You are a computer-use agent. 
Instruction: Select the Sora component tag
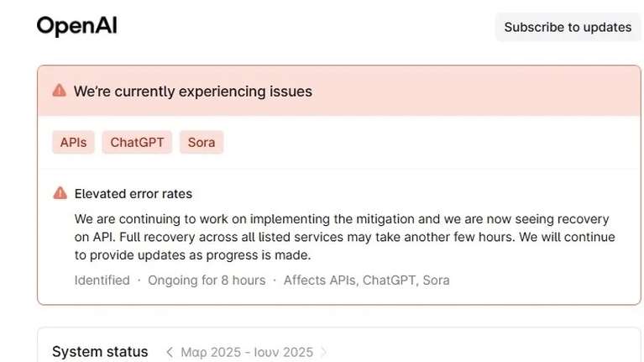(202, 142)
